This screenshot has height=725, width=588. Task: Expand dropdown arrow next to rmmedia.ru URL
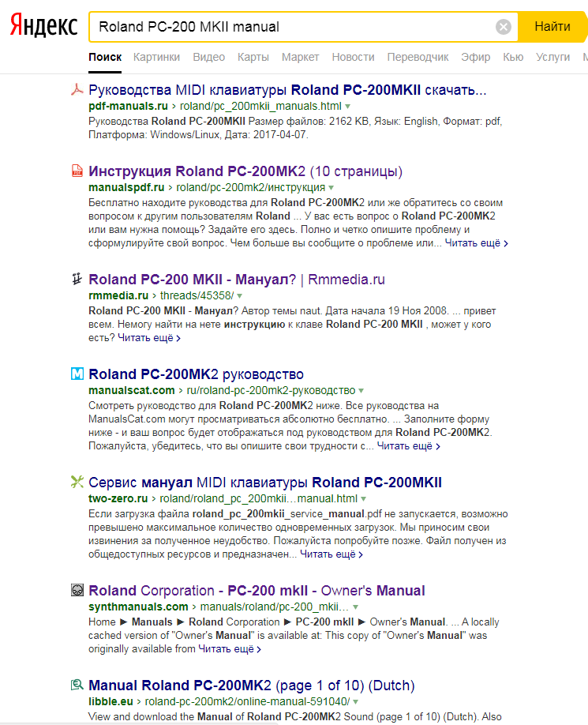click(x=240, y=296)
